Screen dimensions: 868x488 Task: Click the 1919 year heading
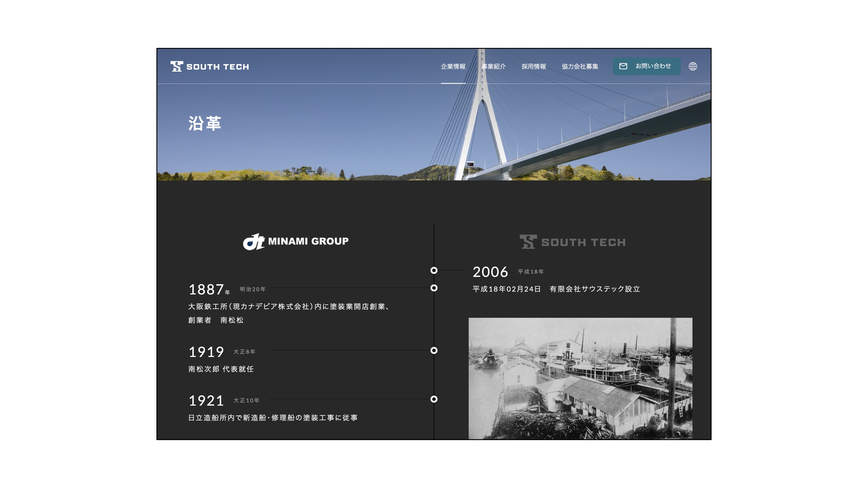206,352
